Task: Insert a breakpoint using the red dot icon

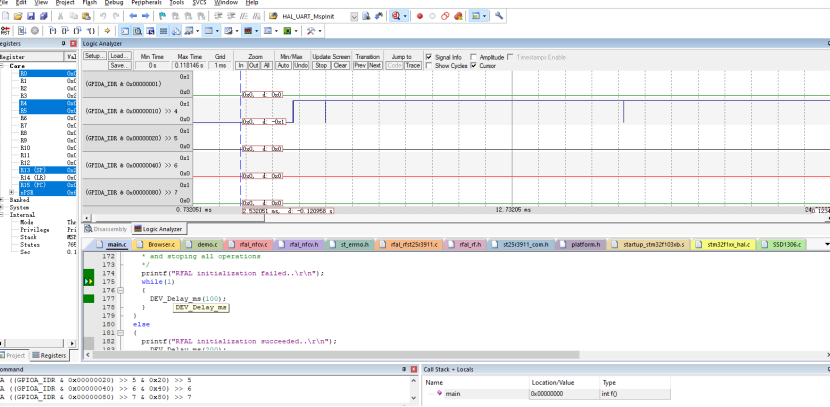Action: (x=420, y=16)
